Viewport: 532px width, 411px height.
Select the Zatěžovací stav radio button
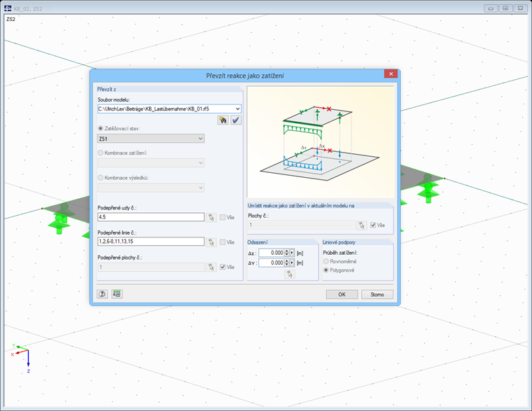100,129
